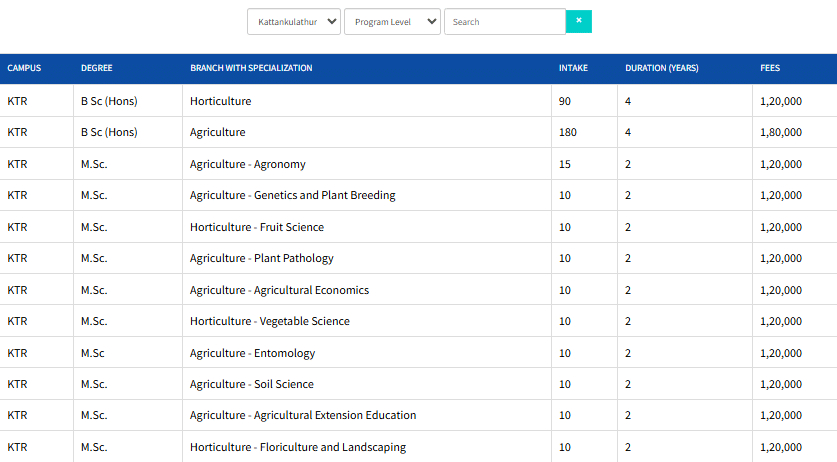This screenshot has height=462, width=837.
Task: Click Horticulture - Floriculture and Landscaping row
Action: (297, 447)
